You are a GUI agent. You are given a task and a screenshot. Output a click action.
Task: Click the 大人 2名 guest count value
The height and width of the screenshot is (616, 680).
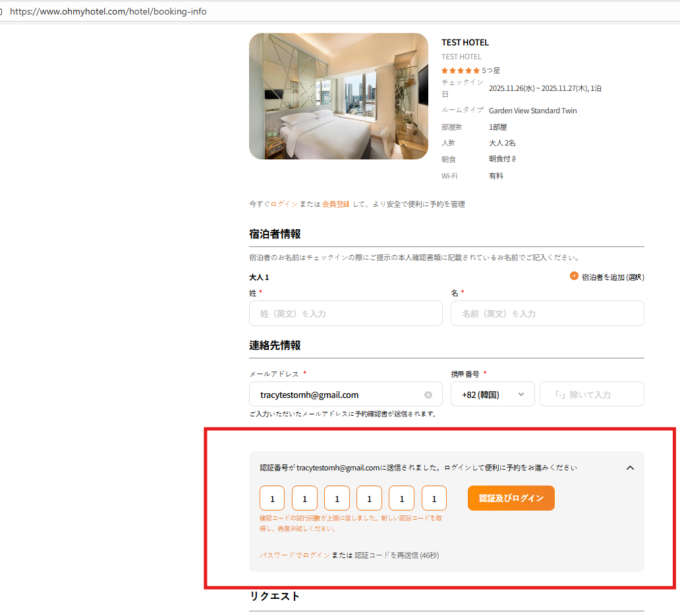tap(502, 143)
